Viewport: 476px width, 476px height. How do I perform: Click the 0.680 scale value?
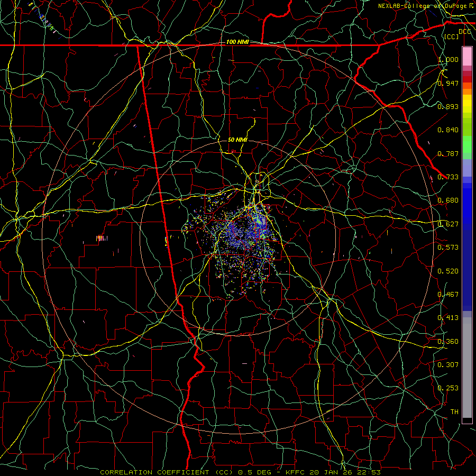pos(448,200)
